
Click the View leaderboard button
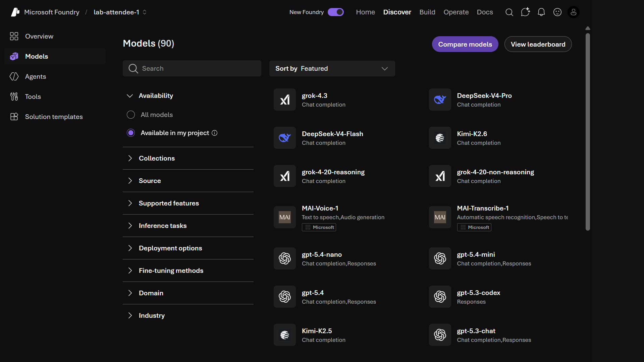[x=538, y=44]
